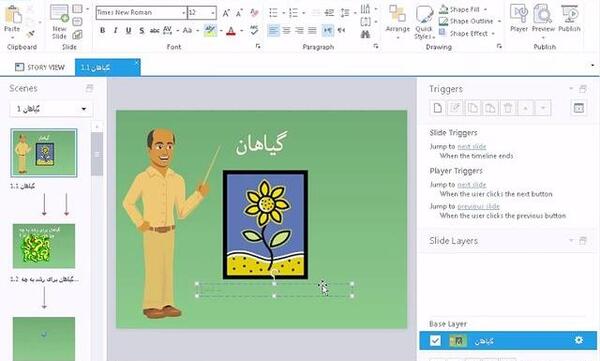The image size is (600, 361).
Task: Toggle the Base Layer visibility checkbox
Action: (435, 340)
